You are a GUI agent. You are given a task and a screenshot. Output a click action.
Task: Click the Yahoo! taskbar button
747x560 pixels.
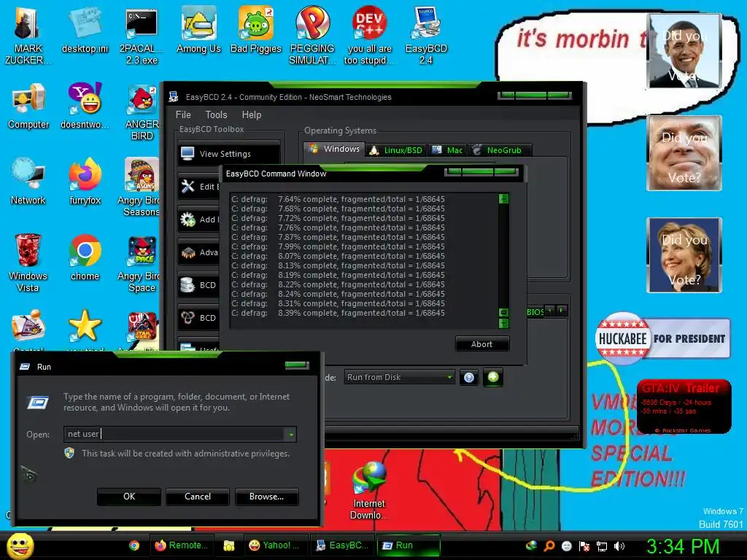coord(275,545)
